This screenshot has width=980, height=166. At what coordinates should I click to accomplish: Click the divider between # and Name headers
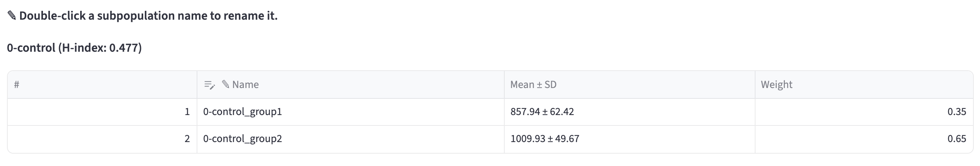(197, 85)
